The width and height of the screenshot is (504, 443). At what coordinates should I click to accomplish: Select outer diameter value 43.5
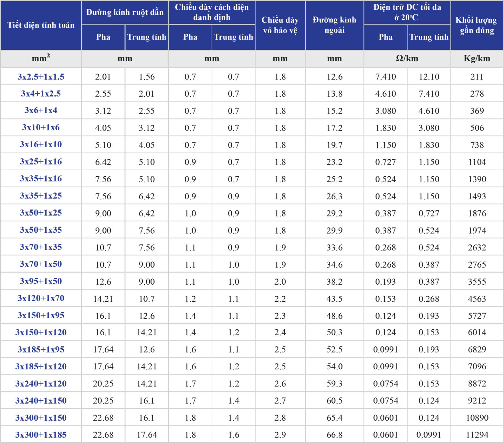334,299
